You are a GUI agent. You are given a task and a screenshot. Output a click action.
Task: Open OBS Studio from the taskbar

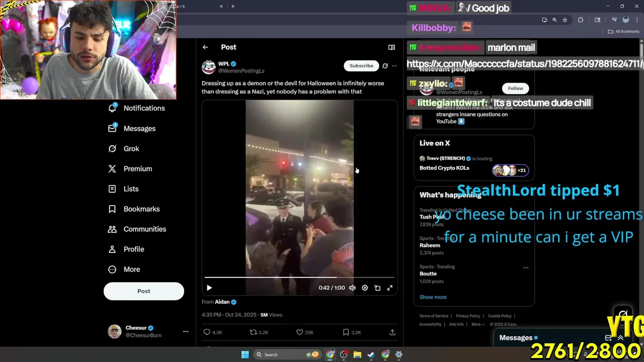click(x=344, y=354)
